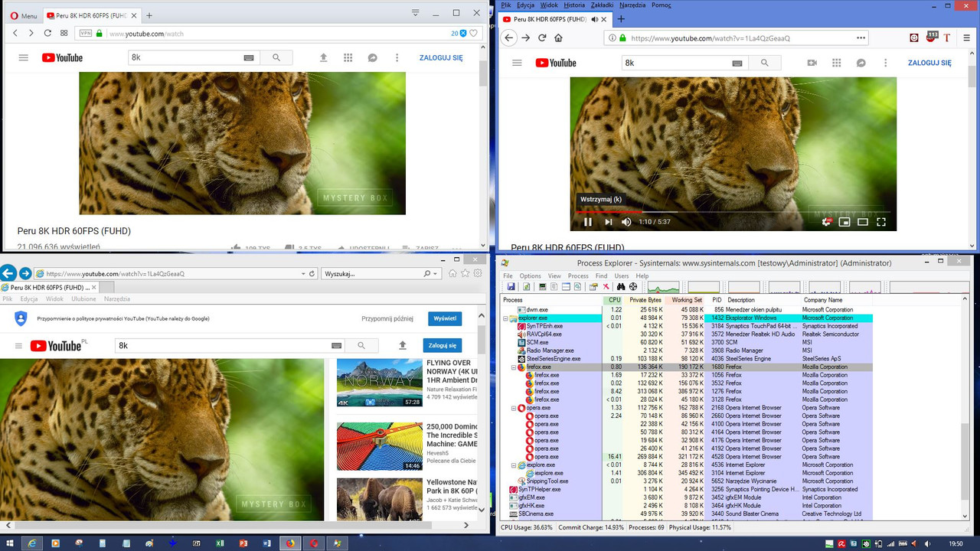Image resolution: width=980 pixels, height=551 pixels.
Task: Open YouTube messages icon in Firefox window
Action: (x=861, y=63)
